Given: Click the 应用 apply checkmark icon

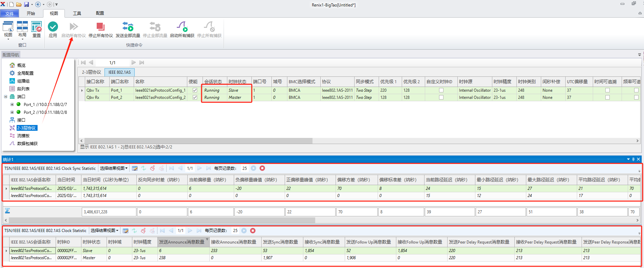Looking at the screenshot, I should pyautogui.click(x=53, y=26).
